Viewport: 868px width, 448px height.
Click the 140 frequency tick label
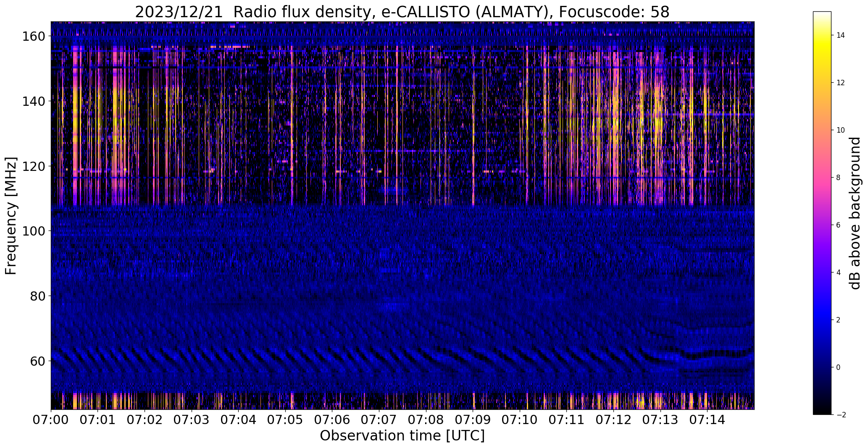[x=34, y=101]
